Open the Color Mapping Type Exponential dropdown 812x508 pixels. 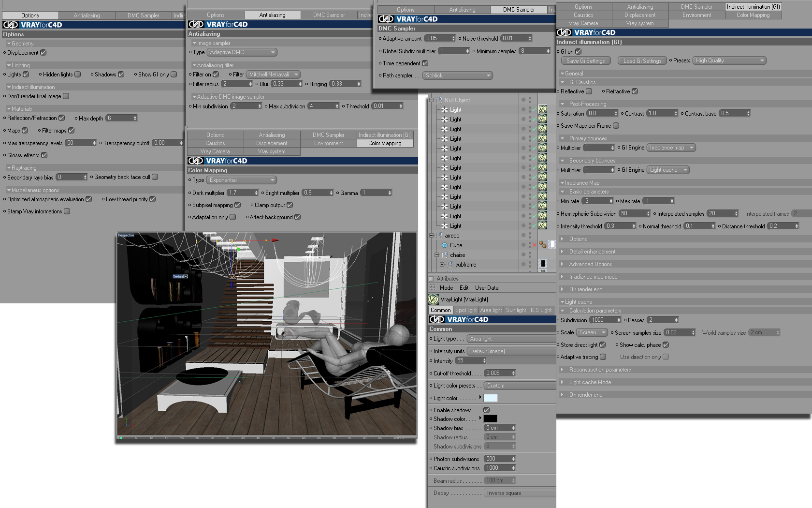(x=242, y=180)
